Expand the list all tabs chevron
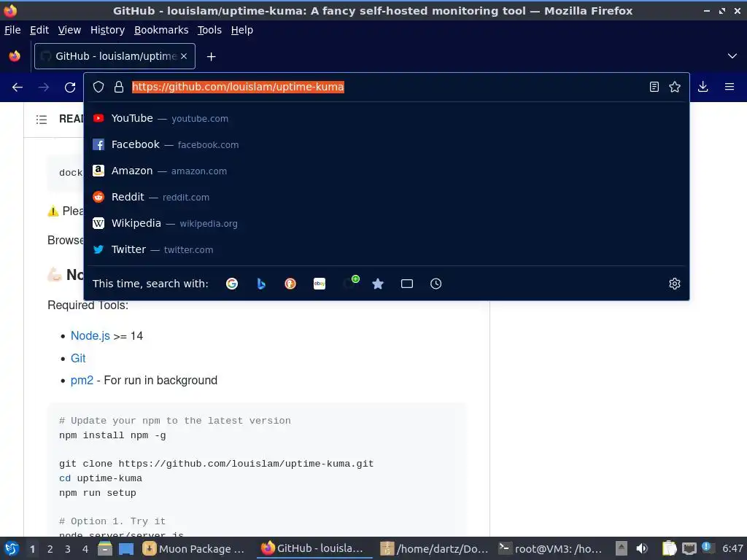Image resolution: width=747 pixels, height=560 pixels. (x=732, y=56)
